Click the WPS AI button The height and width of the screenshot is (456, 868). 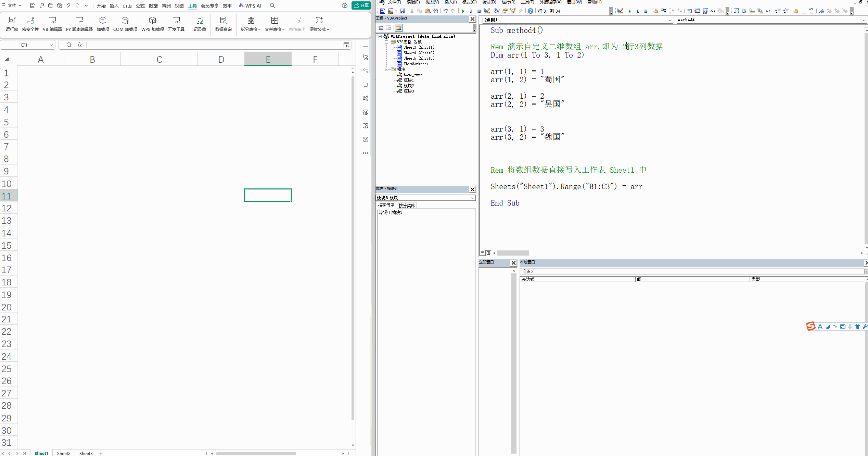pos(250,5)
